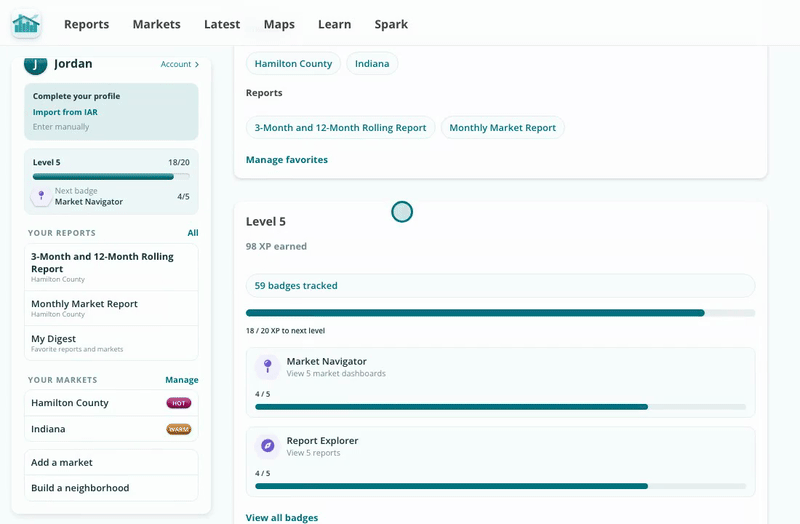Open the 3-Month and 12-Month Rolling Report chip

click(x=340, y=128)
